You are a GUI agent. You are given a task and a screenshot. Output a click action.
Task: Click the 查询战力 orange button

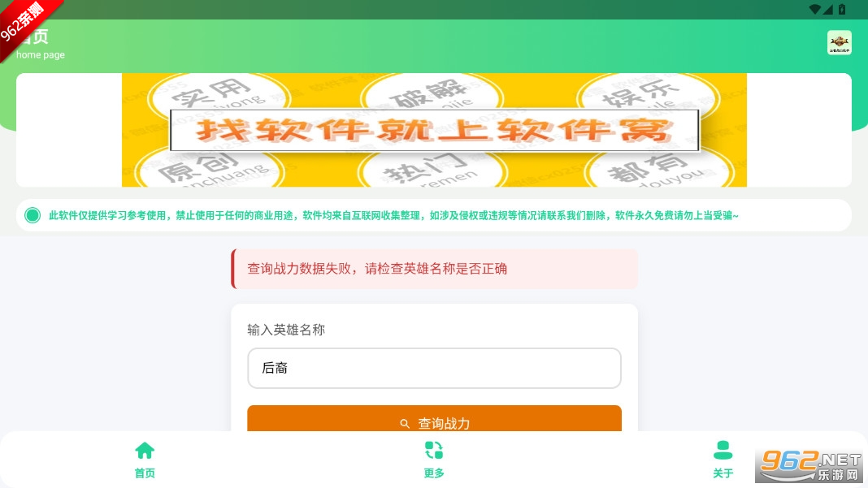pyautogui.click(x=434, y=419)
